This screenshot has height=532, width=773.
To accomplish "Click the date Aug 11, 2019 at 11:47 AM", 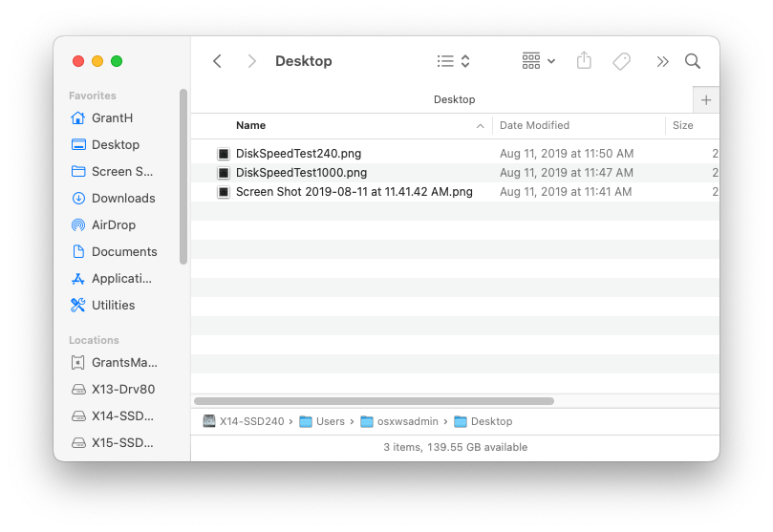I will click(567, 173).
